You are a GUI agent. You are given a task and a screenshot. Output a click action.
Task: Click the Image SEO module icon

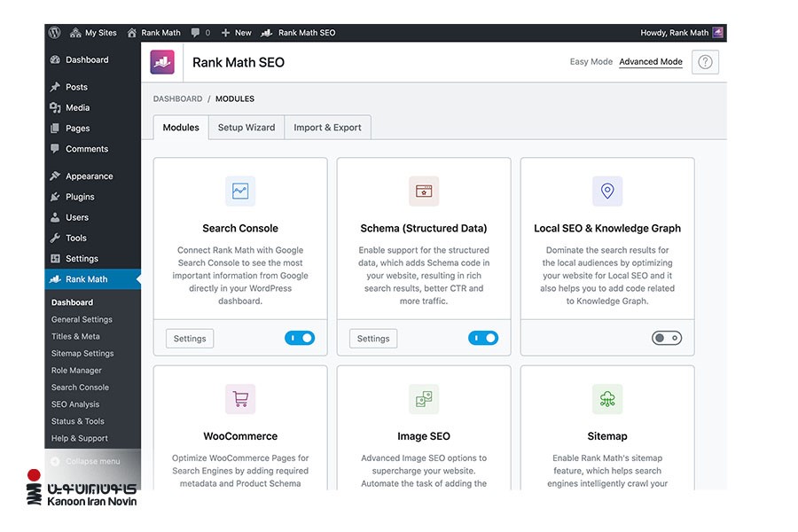[x=424, y=399]
